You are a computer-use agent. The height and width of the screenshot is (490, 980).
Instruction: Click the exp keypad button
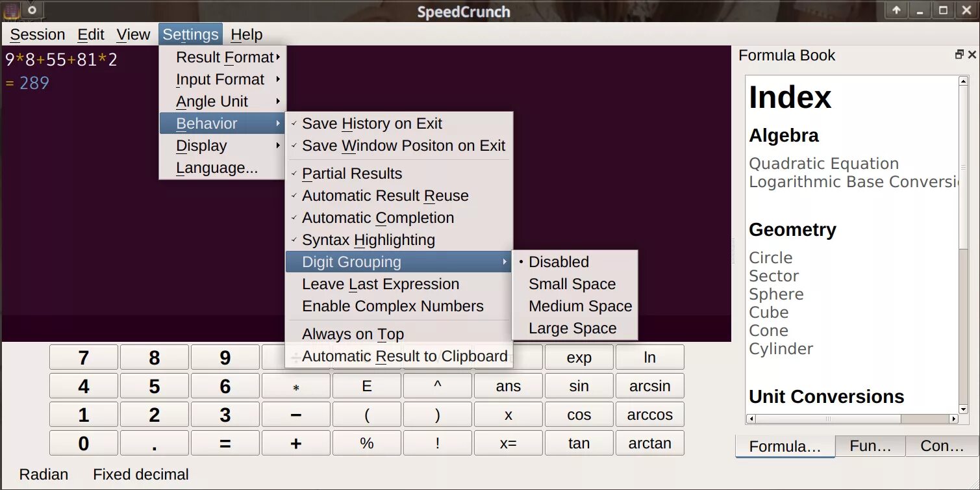point(579,357)
